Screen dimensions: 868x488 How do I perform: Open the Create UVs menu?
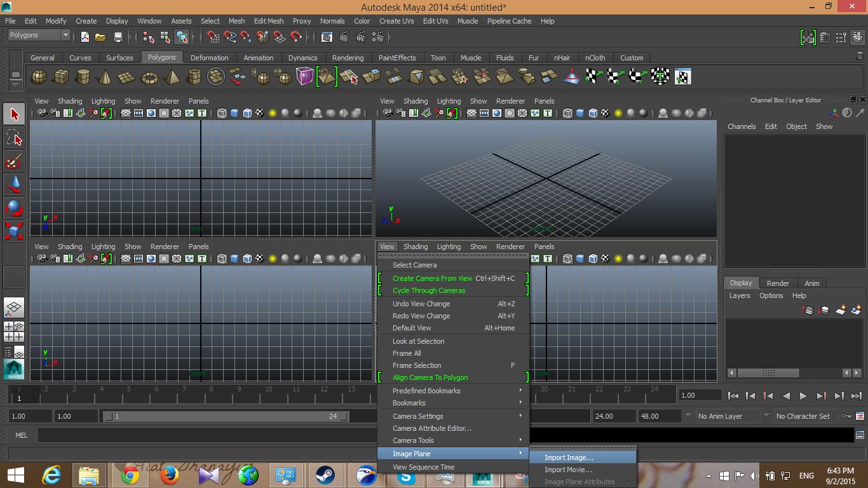pyautogui.click(x=397, y=21)
